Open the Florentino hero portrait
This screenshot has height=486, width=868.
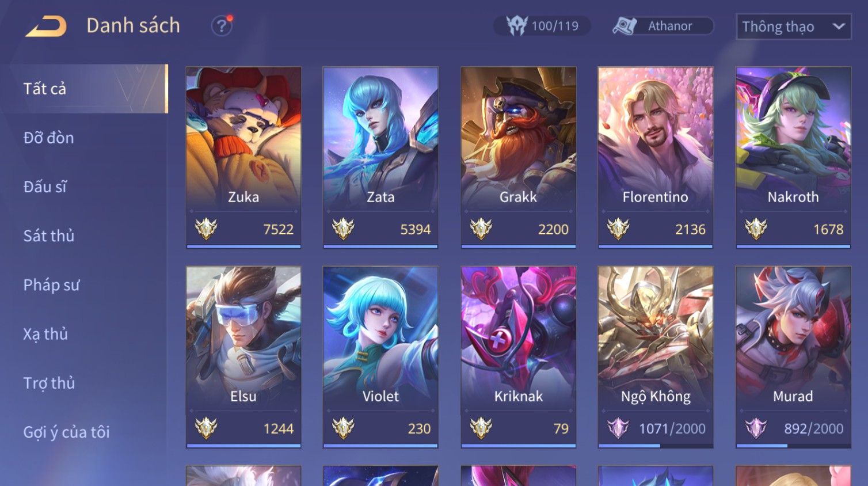coord(656,138)
